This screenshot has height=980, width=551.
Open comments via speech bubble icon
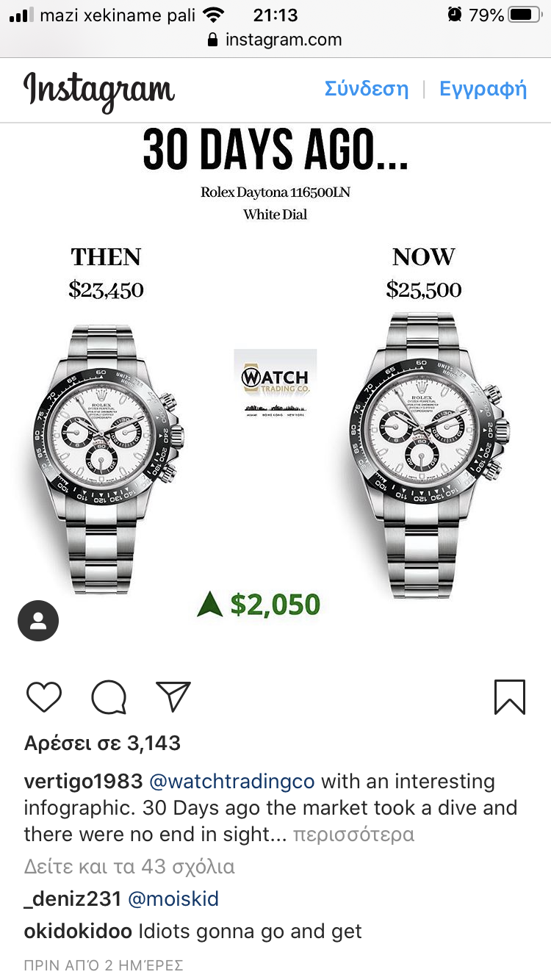point(109,696)
